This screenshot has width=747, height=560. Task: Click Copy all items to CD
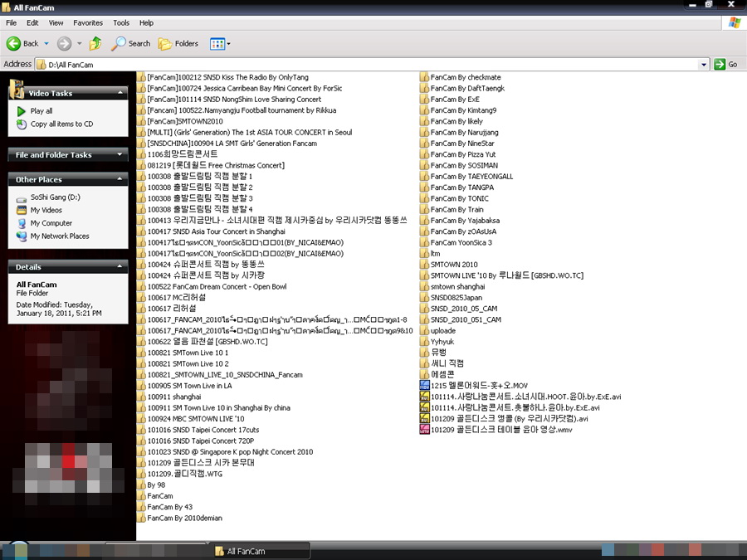[62, 124]
